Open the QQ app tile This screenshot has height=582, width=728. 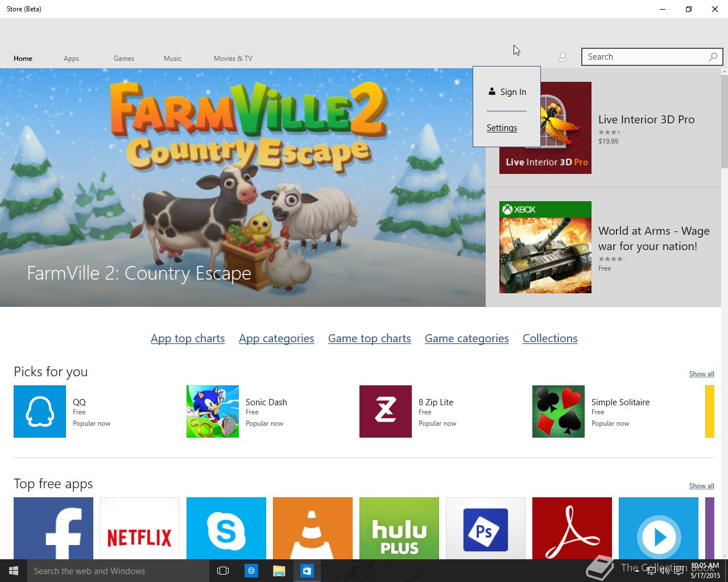pos(40,411)
